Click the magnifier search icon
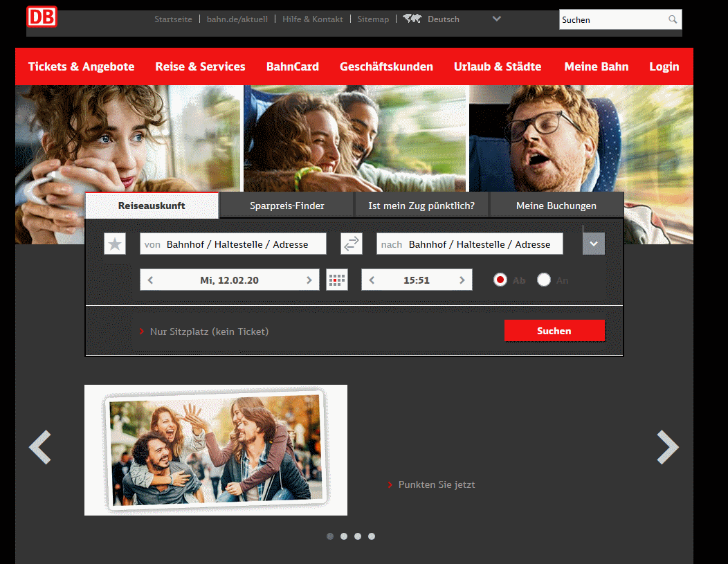Image resolution: width=728 pixels, height=564 pixels. coord(672,19)
